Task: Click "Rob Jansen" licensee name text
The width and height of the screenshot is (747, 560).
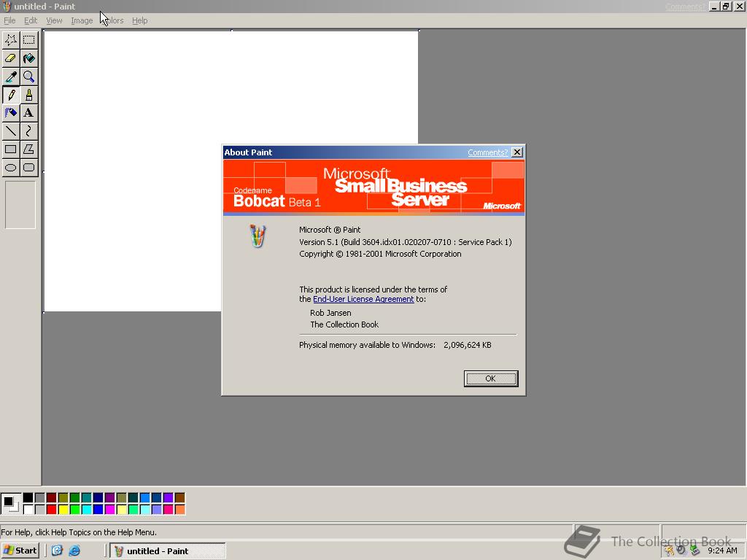Action: coord(330,313)
